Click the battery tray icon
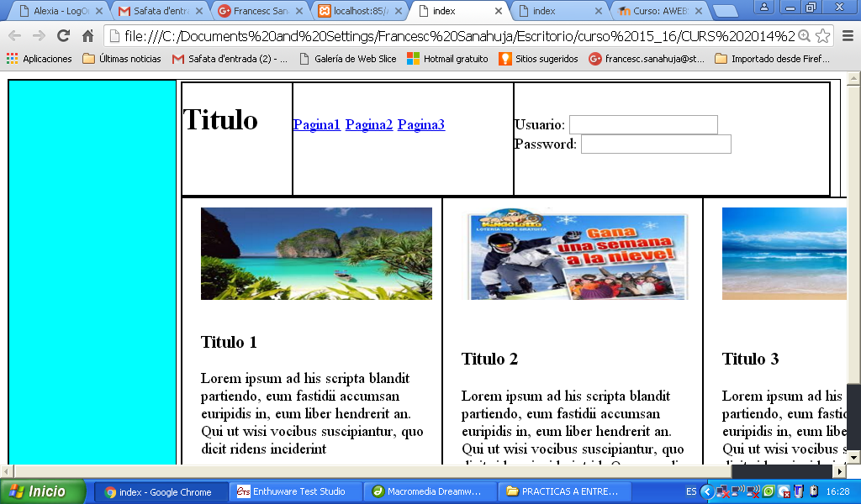Image resolution: width=861 pixels, height=504 pixels. (814, 491)
